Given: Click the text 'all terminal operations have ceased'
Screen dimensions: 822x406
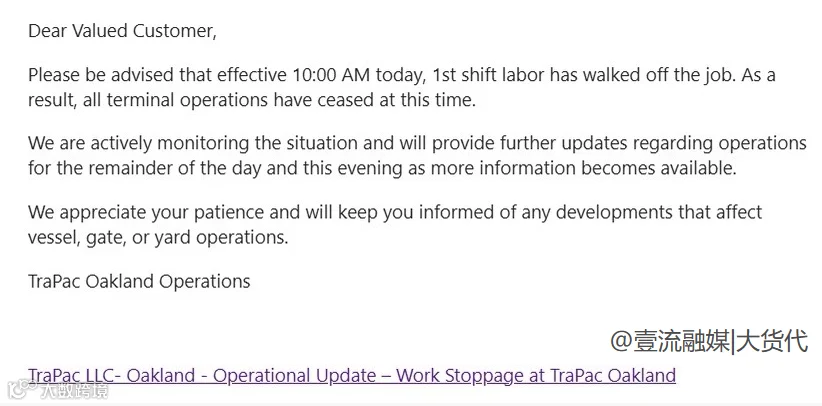Looking at the screenshot, I should pos(229,100).
